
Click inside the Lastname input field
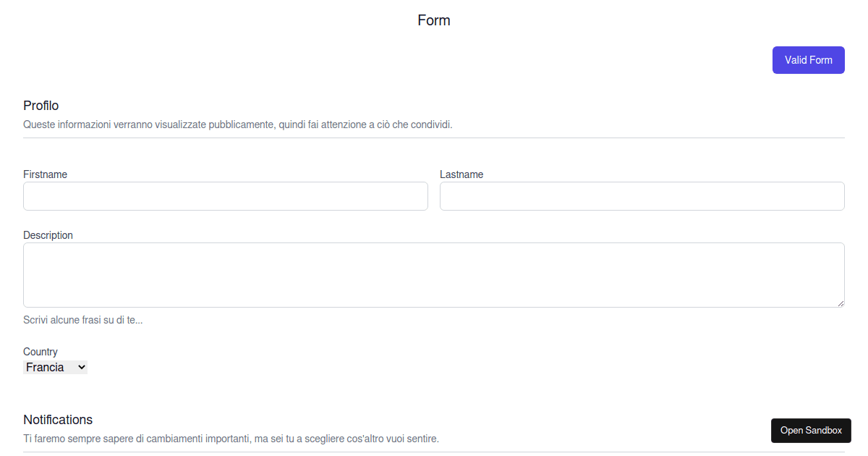642,195
